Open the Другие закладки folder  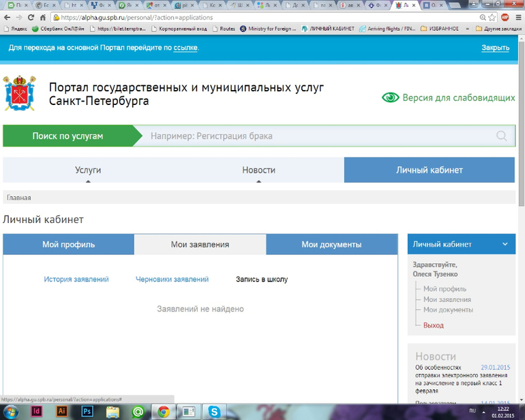[498, 29]
